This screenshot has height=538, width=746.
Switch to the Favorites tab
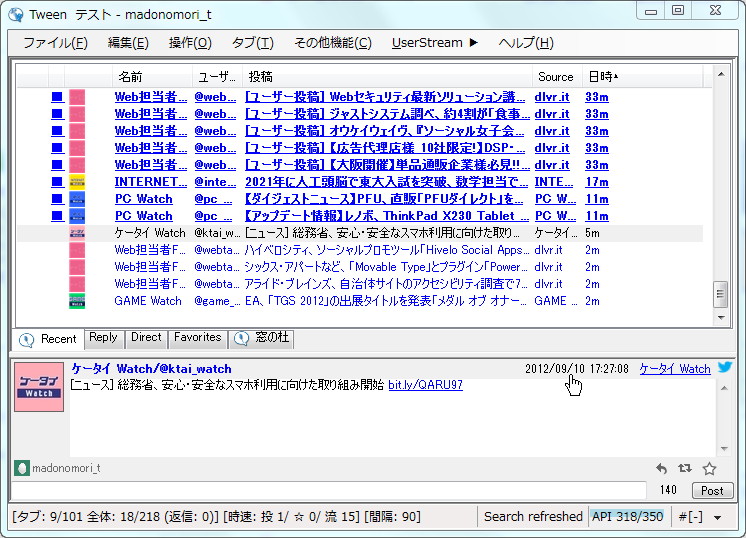pos(197,337)
